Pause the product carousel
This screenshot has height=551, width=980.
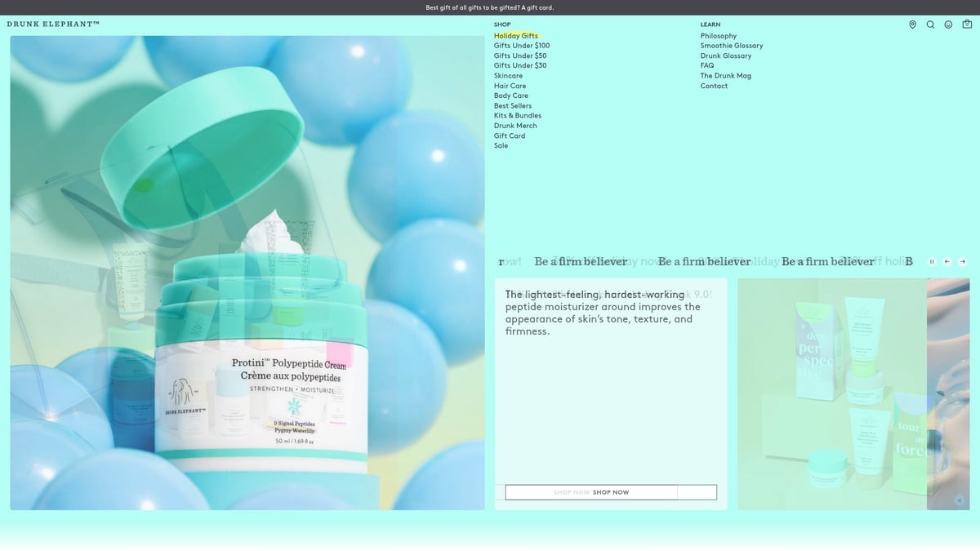[x=932, y=261]
